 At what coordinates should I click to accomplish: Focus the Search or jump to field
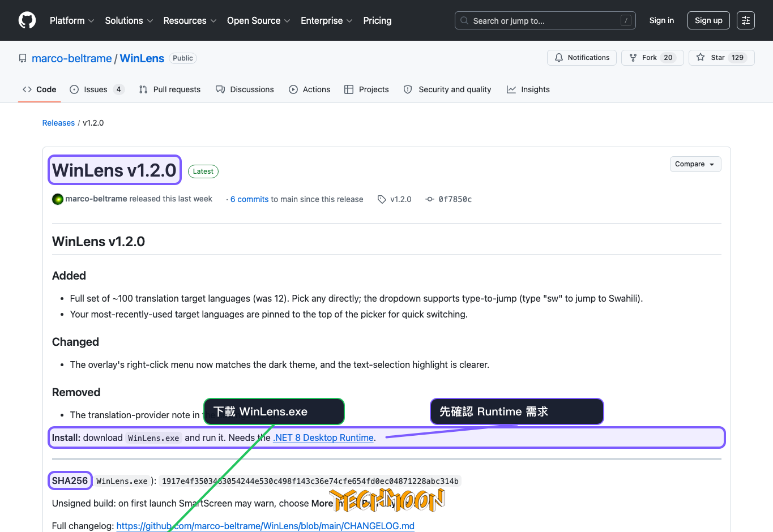545,20
